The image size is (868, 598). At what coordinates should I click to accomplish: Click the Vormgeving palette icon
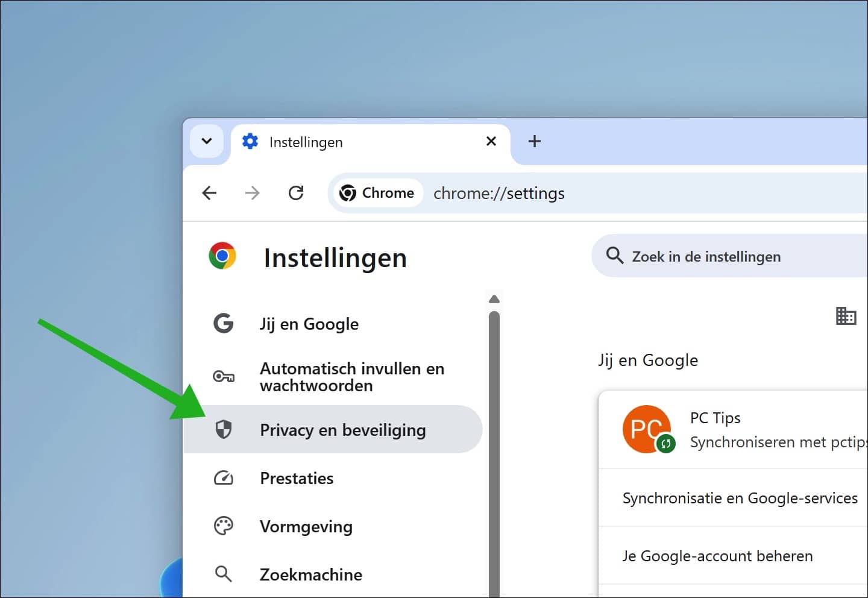point(224,525)
